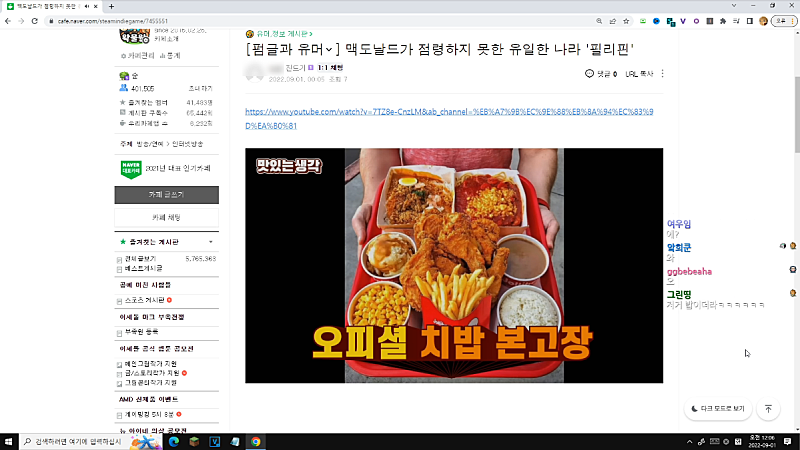This screenshot has width=800, height=450.
Task: Mute the tab via its speaker icon
Action: (x=87, y=6)
